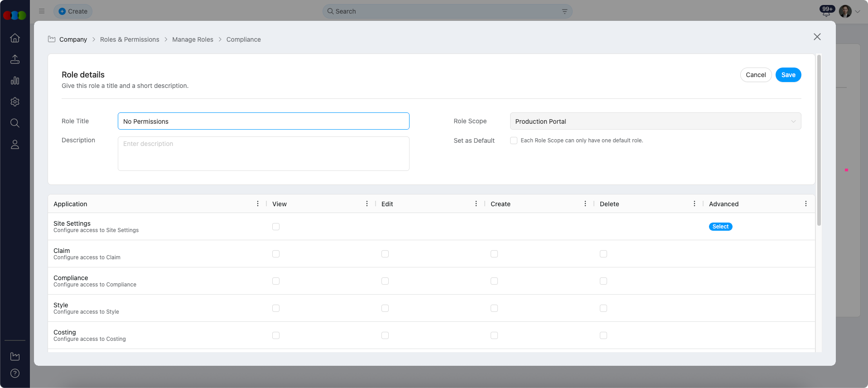This screenshot has height=388, width=868.
Task: Open the settings gear in sidebar
Action: 15,102
